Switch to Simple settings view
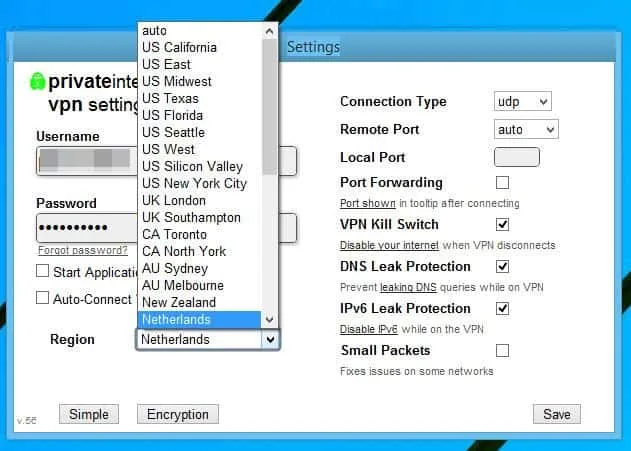The height and width of the screenshot is (451, 631). [89, 414]
